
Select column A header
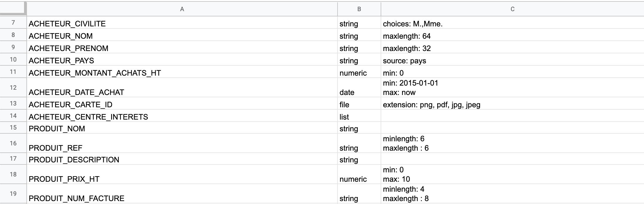pos(182,9)
